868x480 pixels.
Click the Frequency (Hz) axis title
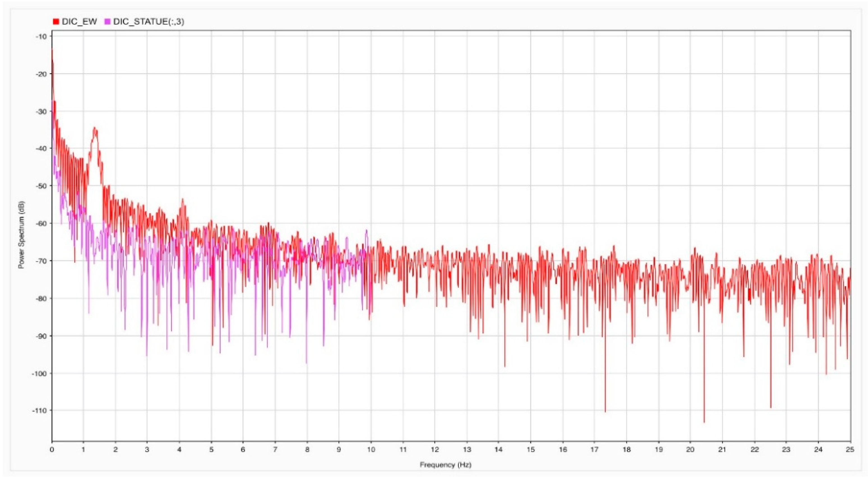click(x=445, y=465)
